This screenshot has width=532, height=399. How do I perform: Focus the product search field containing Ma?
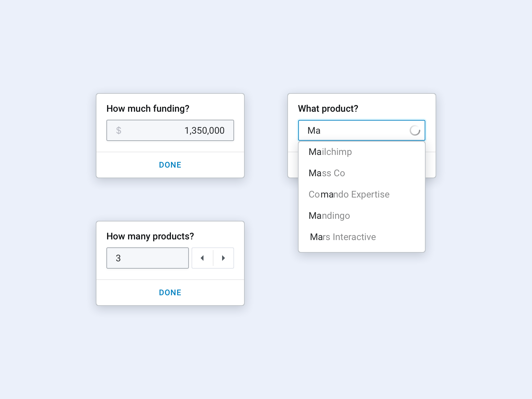(x=362, y=130)
